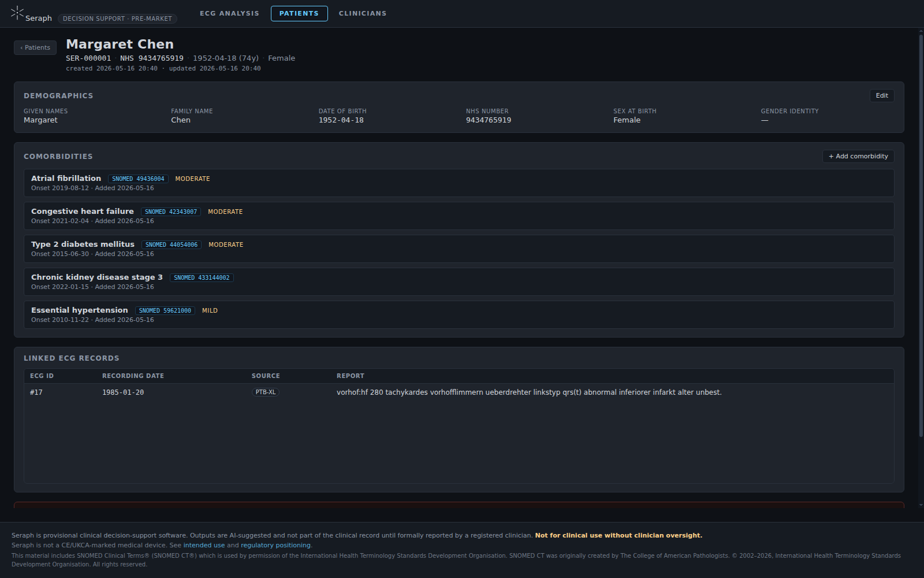Click the Seraph logo icon
This screenshot has width=924, height=578.
pos(17,13)
